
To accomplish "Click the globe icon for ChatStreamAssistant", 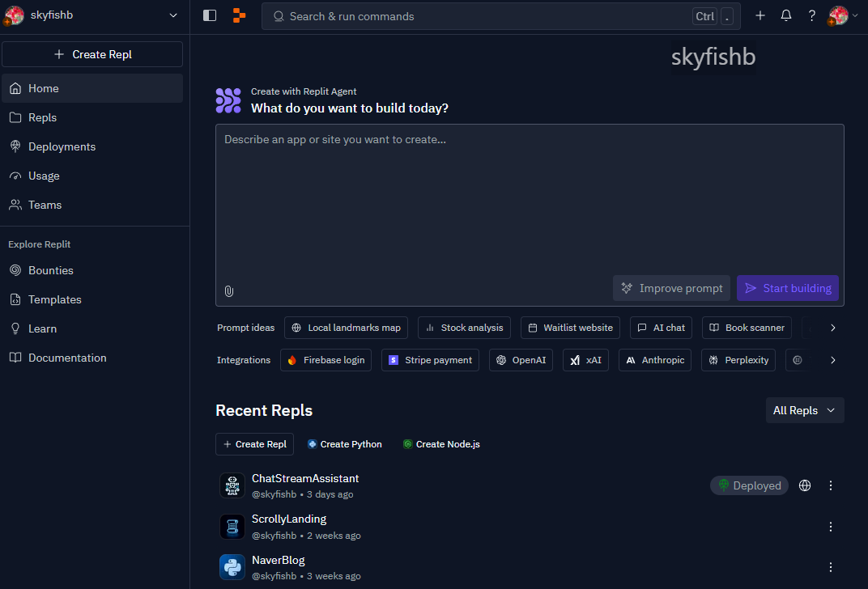I will 805,485.
